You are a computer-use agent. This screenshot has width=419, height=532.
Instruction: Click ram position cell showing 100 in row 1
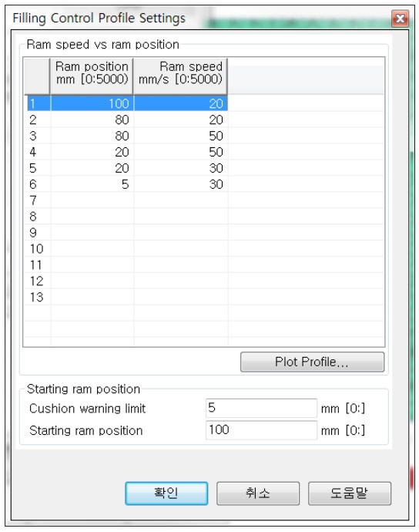pyautogui.click(x=92, y=103)
